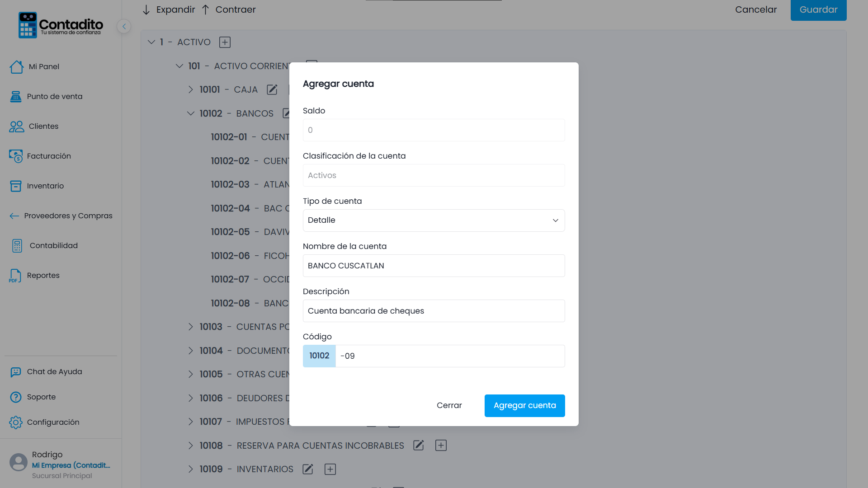Open Soporte help icon
The image size is (868, 488).
click(x=16, y=397)
